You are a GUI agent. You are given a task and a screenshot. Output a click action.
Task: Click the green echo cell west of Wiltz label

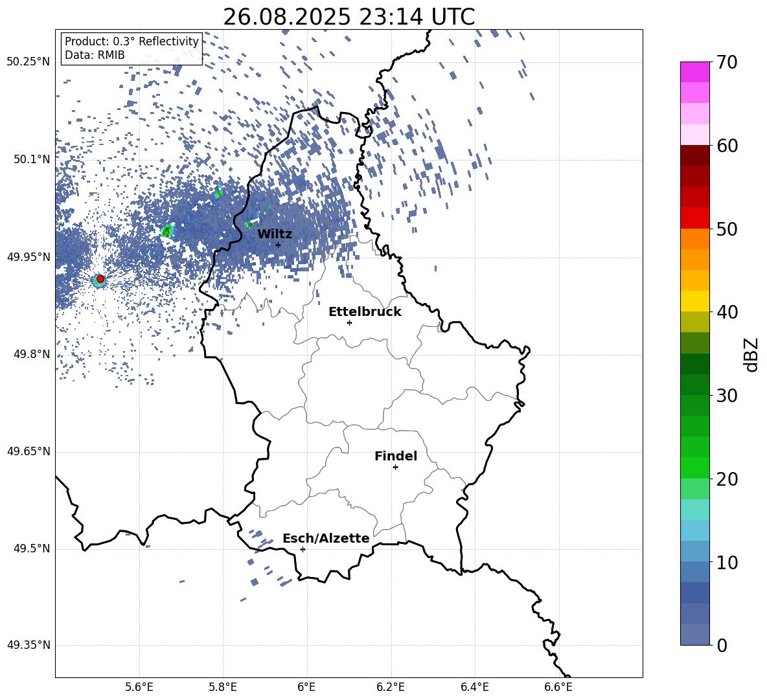pyautogui.click(x=249, y=224)
